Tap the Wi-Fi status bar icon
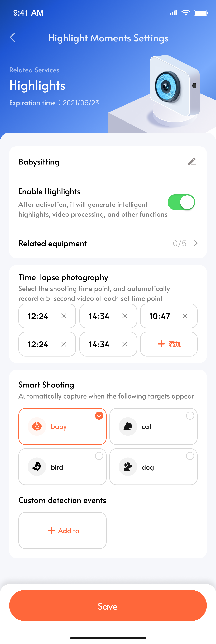 [185, 12]
